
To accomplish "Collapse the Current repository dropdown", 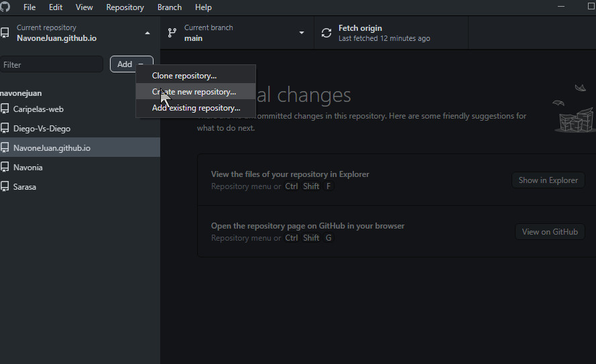I will (x=80, y=33).
